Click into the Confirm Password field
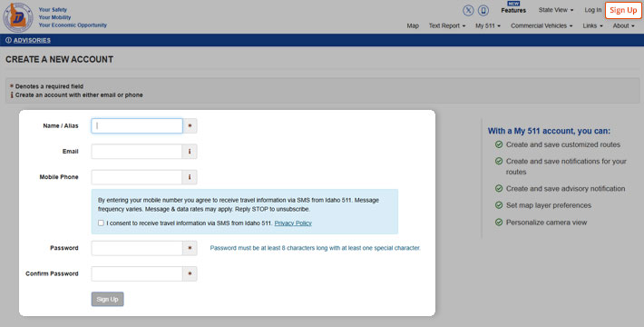 click(137, 273)
